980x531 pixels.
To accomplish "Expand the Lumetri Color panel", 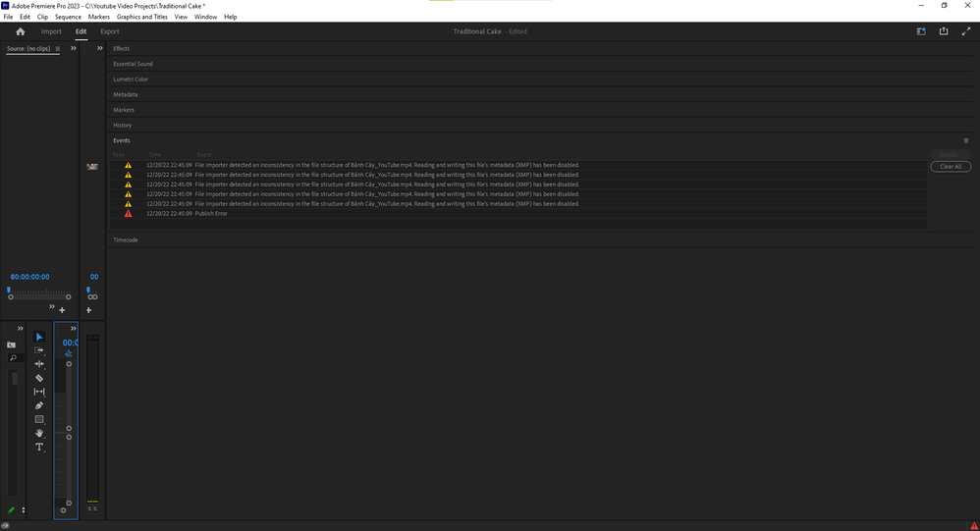I will pyautogui.click(x=131, y=80).
